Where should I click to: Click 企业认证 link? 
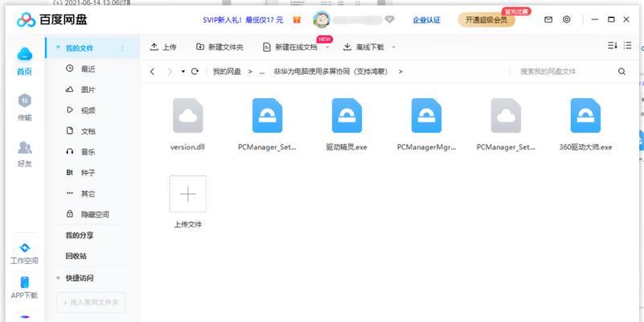tap(426, 20)
